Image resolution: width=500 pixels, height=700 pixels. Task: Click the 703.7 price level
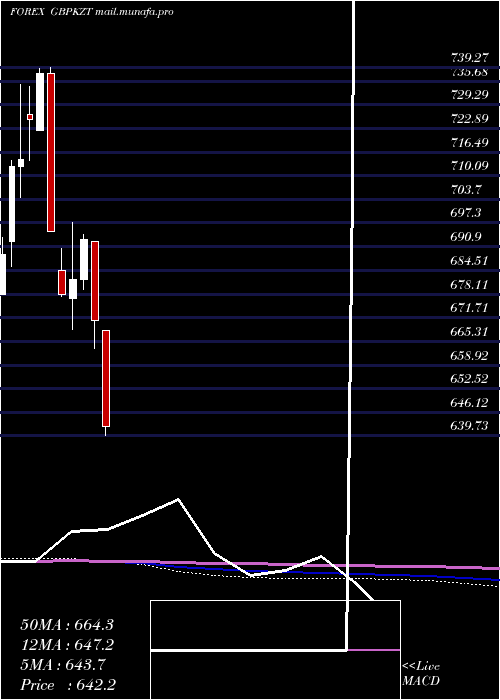[466, 190]
